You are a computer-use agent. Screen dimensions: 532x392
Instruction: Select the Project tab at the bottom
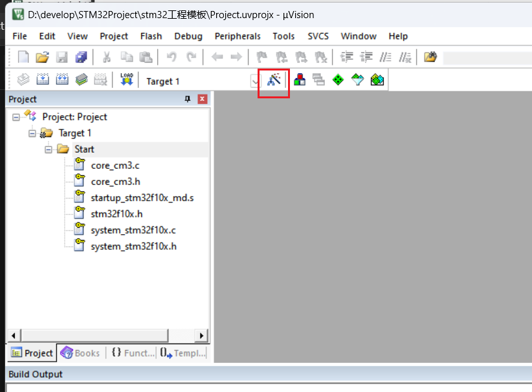tap(32, 353)
